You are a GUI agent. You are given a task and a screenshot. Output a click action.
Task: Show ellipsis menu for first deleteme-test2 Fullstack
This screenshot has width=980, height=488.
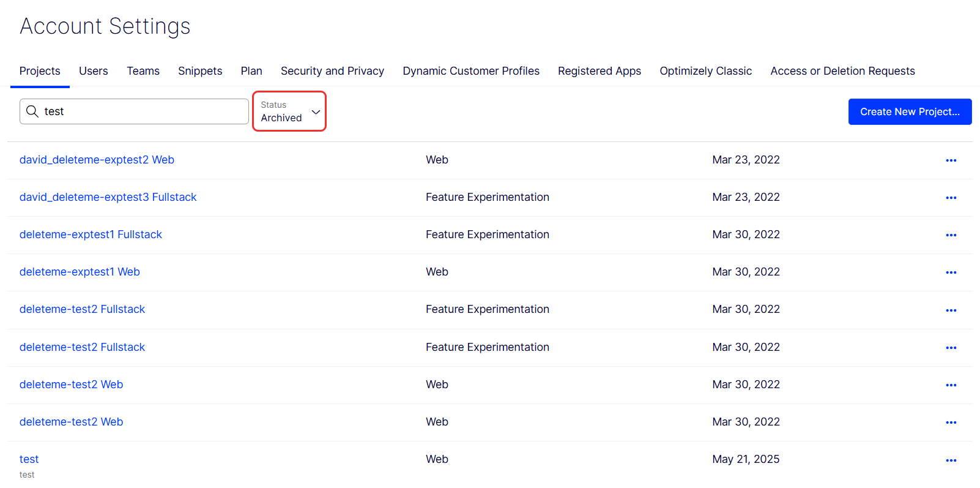click(x=951, y=310)
